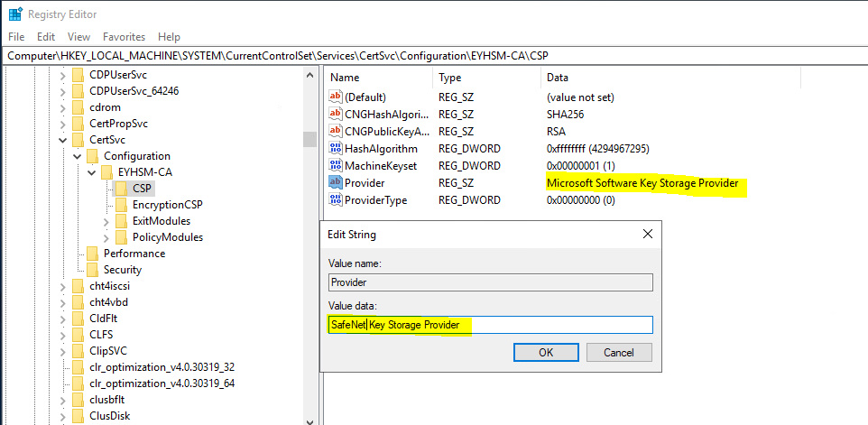Select the CertSvc folder icon
This screenshot has height=425, width=868.
point(78,140)
